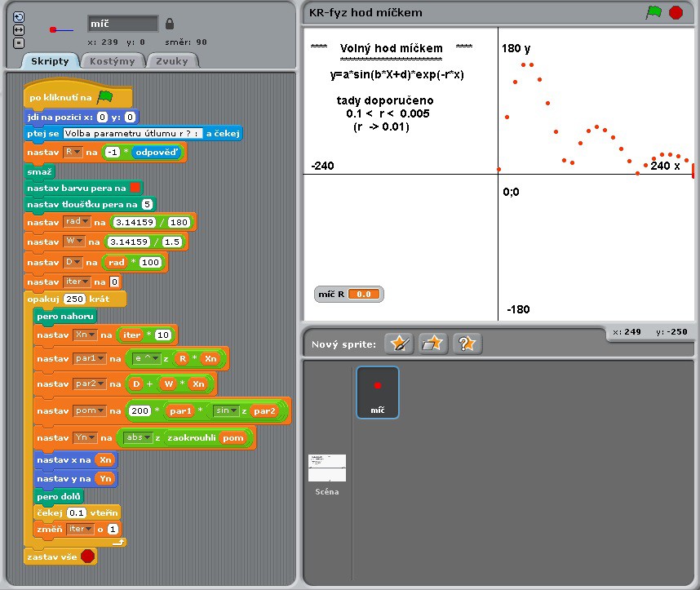The image size is (700, 590).
Task: Click the green flag to start the project
Action: tap(653, 12)
